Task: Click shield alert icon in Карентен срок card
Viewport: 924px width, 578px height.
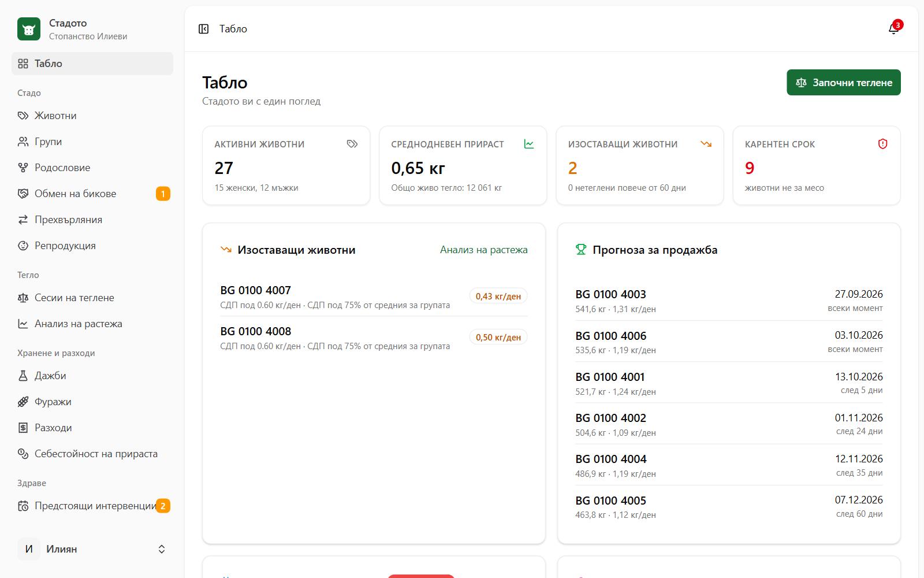Action: point(882,144)
